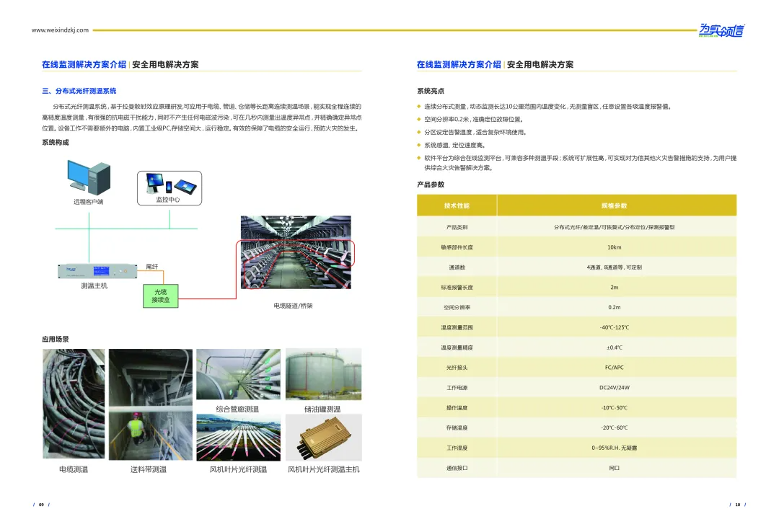Click the cable tunnel photo in the diagram

point(295,256)
